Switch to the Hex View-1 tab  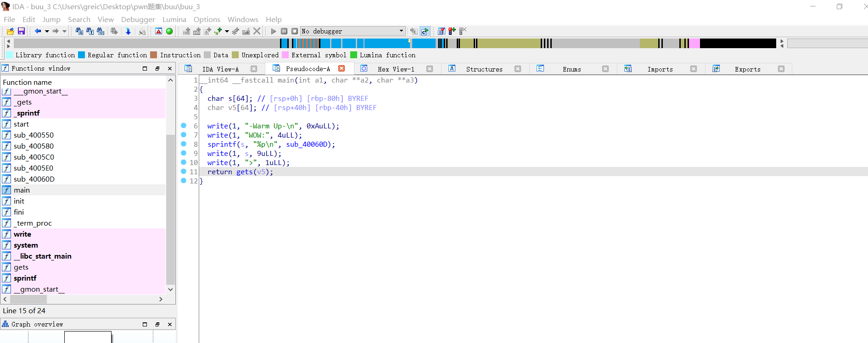(396, 69)
